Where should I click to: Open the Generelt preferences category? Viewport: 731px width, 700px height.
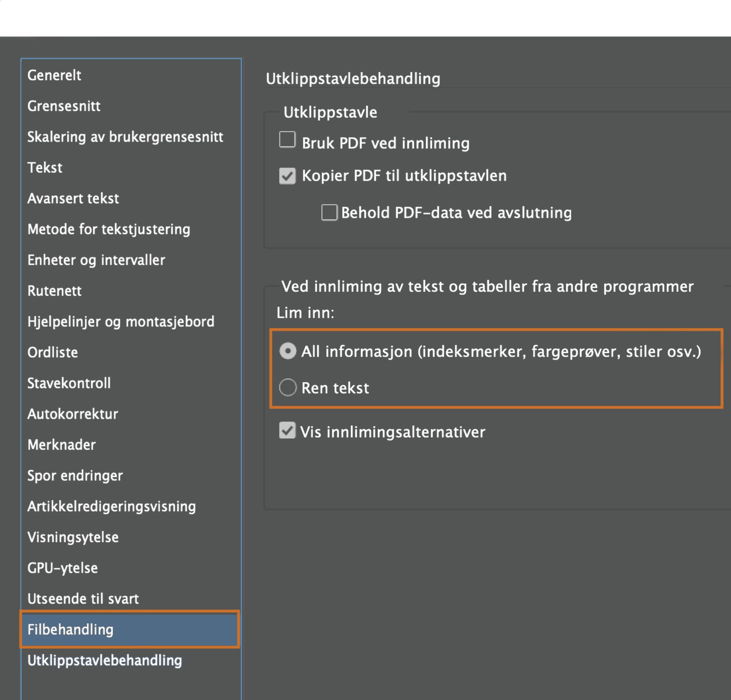(x=54, y=75)
